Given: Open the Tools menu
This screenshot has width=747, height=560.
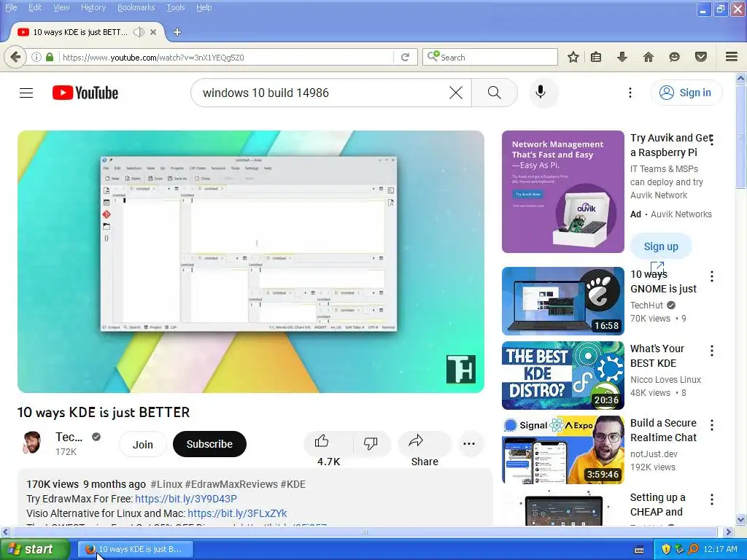Looking at the screenshot, I should 175,7.
